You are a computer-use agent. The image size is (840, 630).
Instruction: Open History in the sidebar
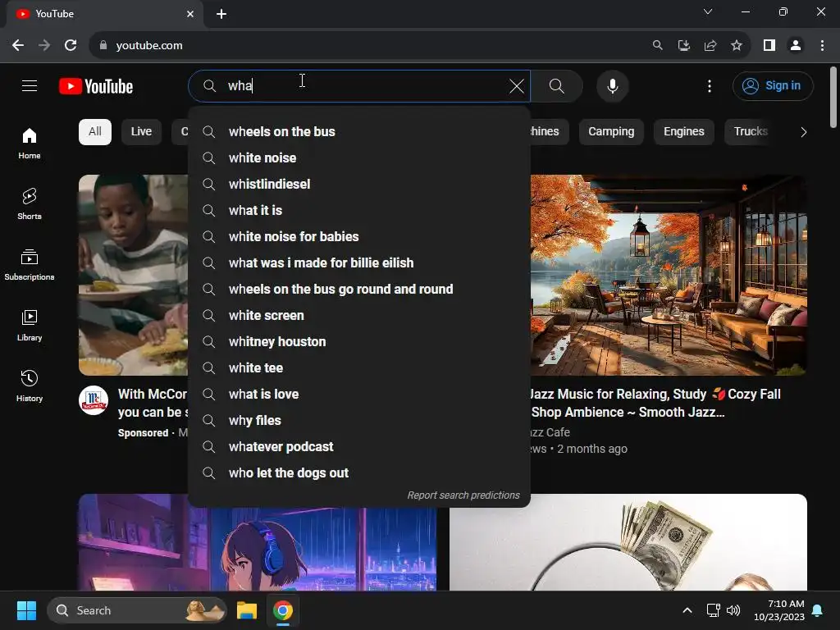click(30, 386)
